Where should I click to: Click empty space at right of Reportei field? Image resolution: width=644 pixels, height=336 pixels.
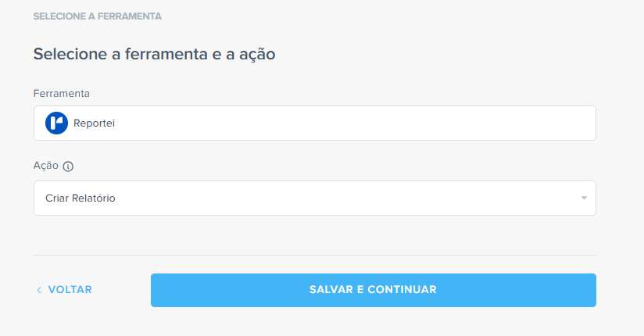(469, 123)
